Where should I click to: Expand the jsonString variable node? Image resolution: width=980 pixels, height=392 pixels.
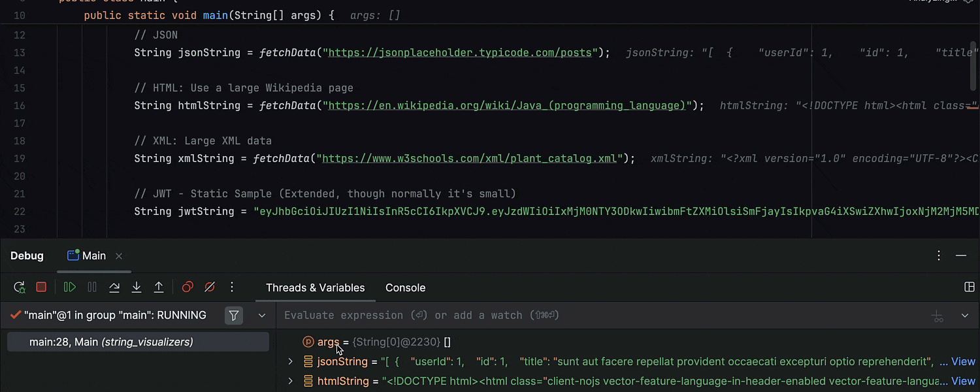tap(291, 361)
